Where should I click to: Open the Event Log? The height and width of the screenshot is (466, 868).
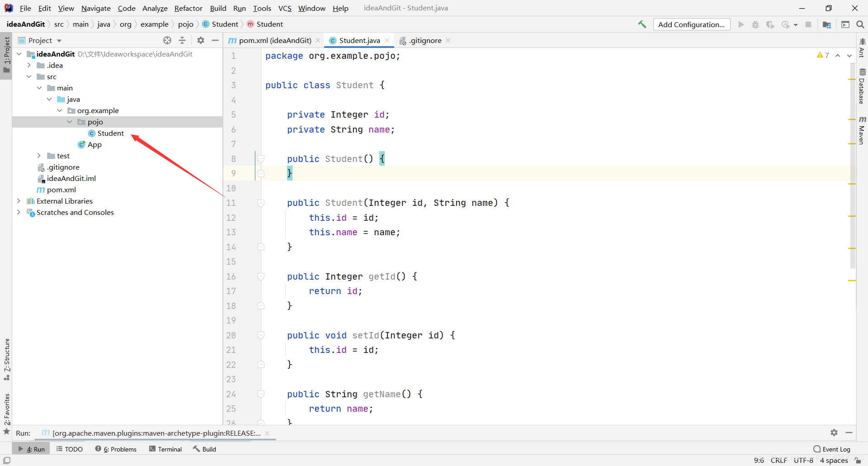pos(832,449)
